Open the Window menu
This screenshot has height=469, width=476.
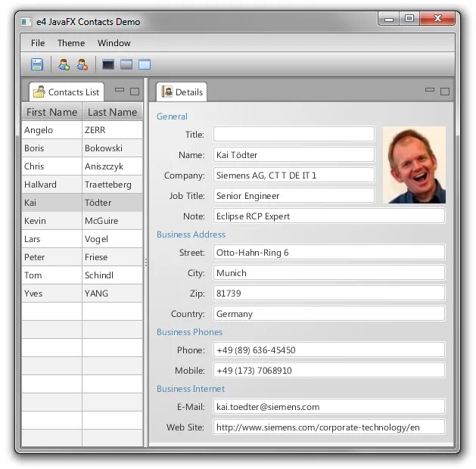tap(114, 43)
